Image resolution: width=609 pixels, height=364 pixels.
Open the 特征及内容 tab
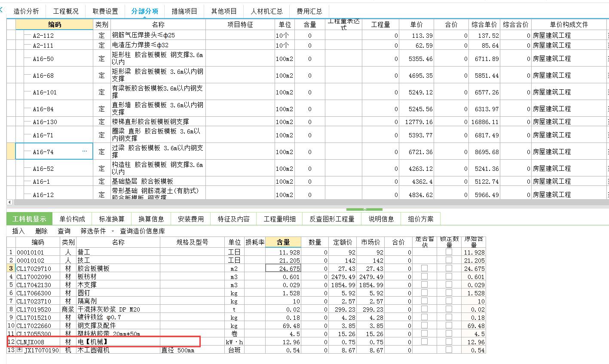pyautogui.click(x=233, y=219)
